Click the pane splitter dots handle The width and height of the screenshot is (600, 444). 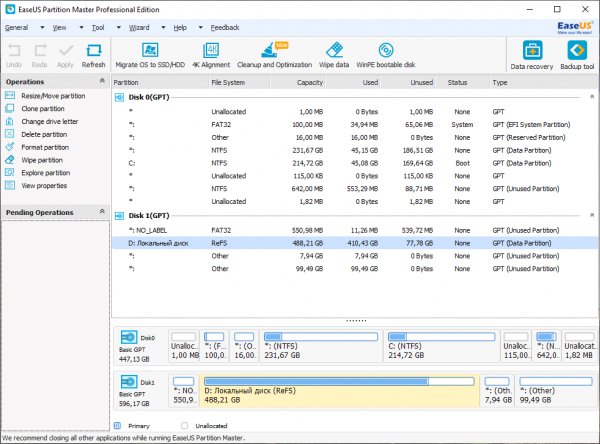click(356, 321)
